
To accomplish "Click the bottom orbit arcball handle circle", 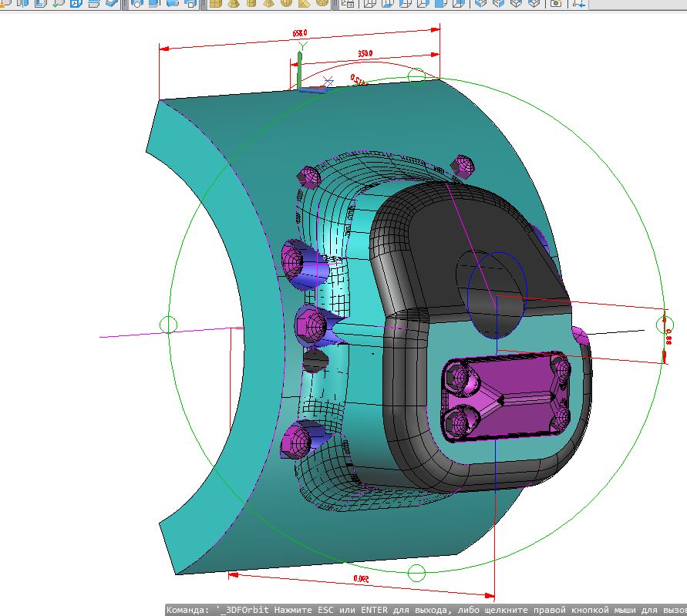I will click(416, 573).
